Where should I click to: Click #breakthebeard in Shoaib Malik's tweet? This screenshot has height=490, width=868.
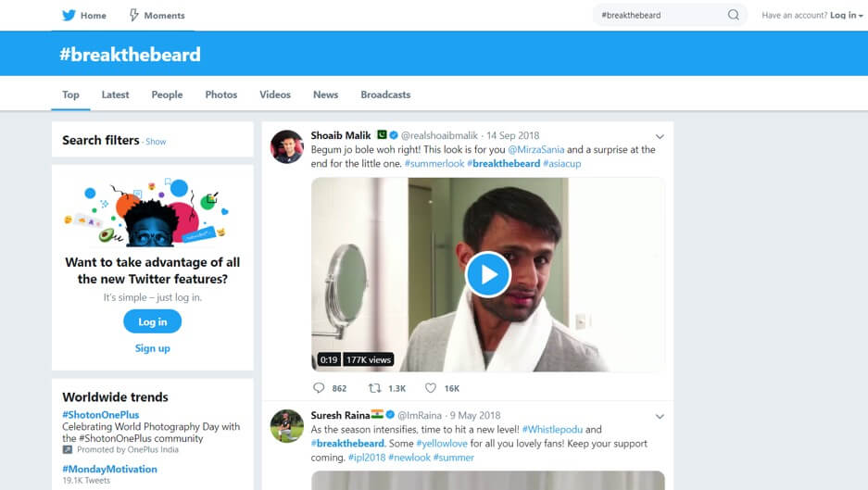click(503, 163)
